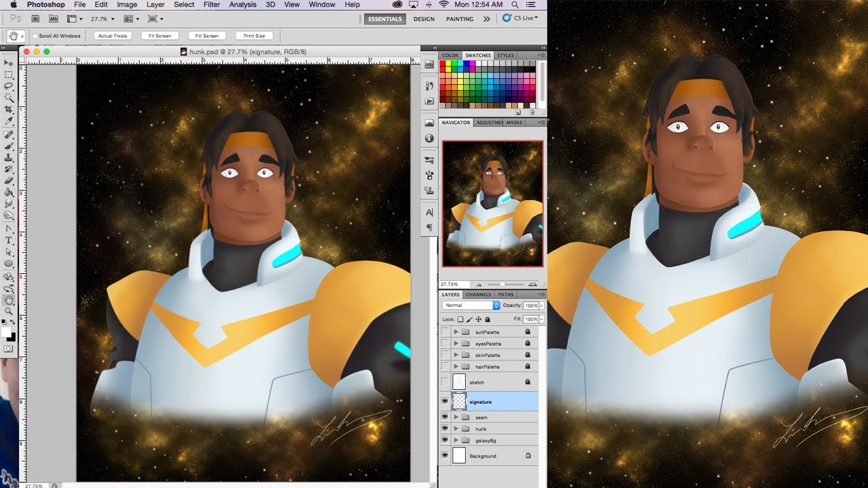This screenshot has width=868, height=488.
Task: Select the Lasso tool
Action: coord(9,86)
